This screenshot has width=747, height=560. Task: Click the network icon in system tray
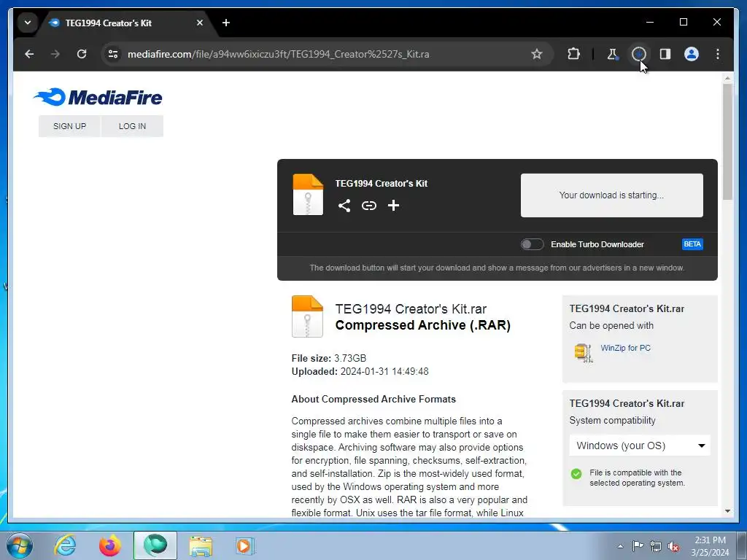click(656, 546)
